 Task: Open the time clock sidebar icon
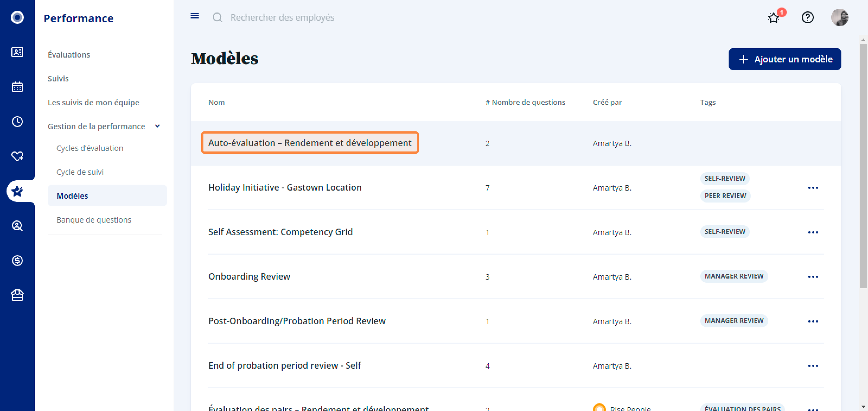coord(17,121)
